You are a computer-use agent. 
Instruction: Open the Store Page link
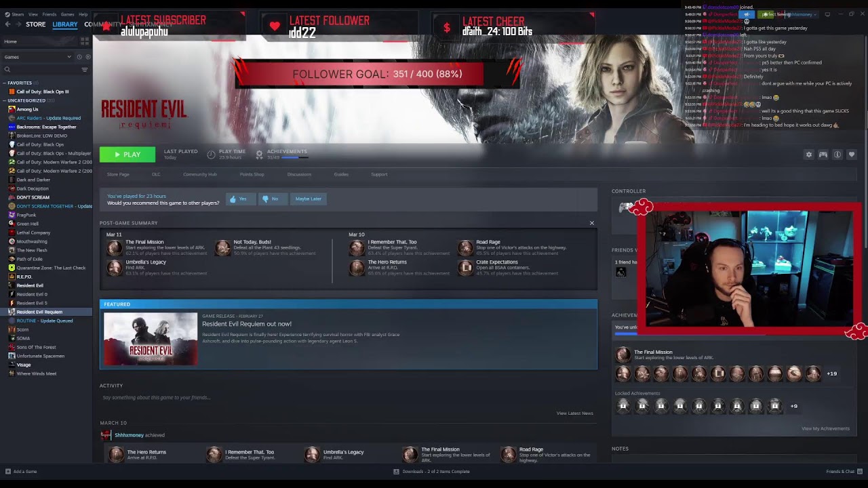tap(118, 174)
